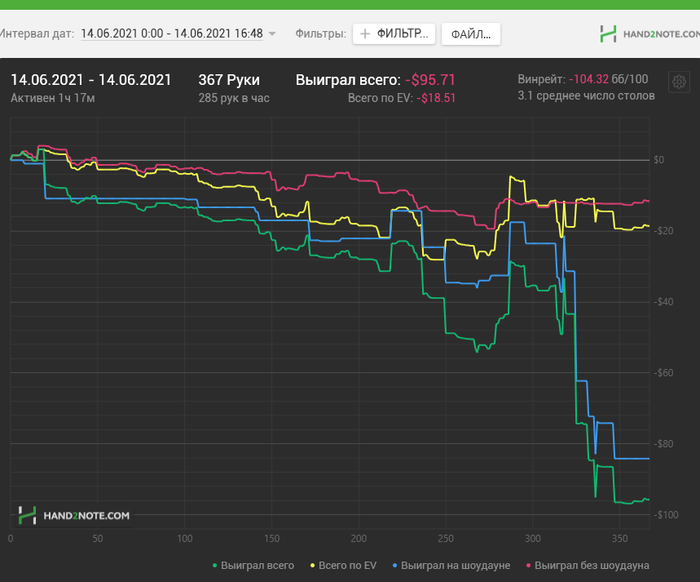Image resolution: width=700 pixels, height=582 pixels.
Task: Click the ФАЙЛ button
Action: point(471,34)
